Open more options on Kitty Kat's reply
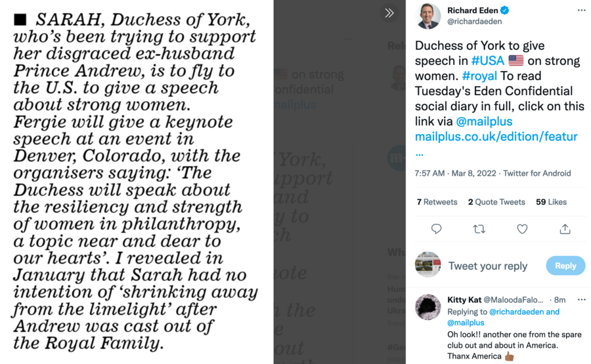Viewport: 591px width, 364px height. pyautogui.click(x=581, y=300)
